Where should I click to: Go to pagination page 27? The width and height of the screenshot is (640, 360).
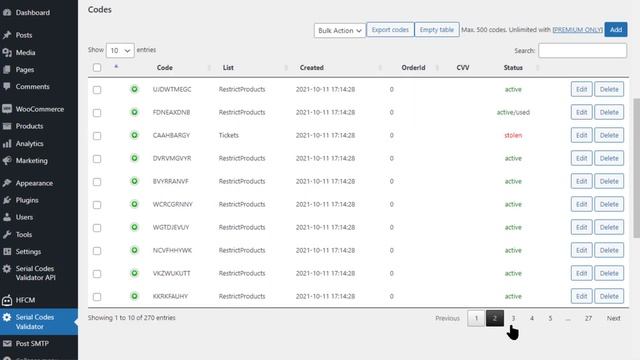588,318
